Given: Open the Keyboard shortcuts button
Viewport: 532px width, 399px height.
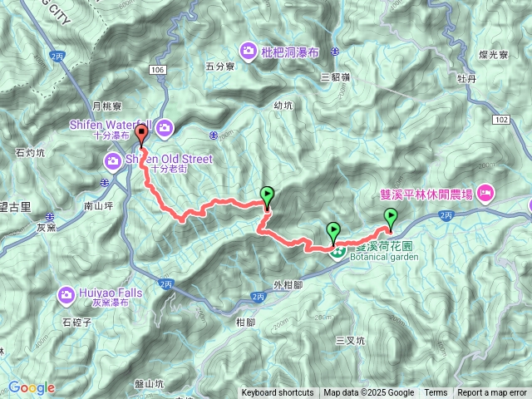Looking at the screenshot, I should pyautogui.click(x=278, y=393).
